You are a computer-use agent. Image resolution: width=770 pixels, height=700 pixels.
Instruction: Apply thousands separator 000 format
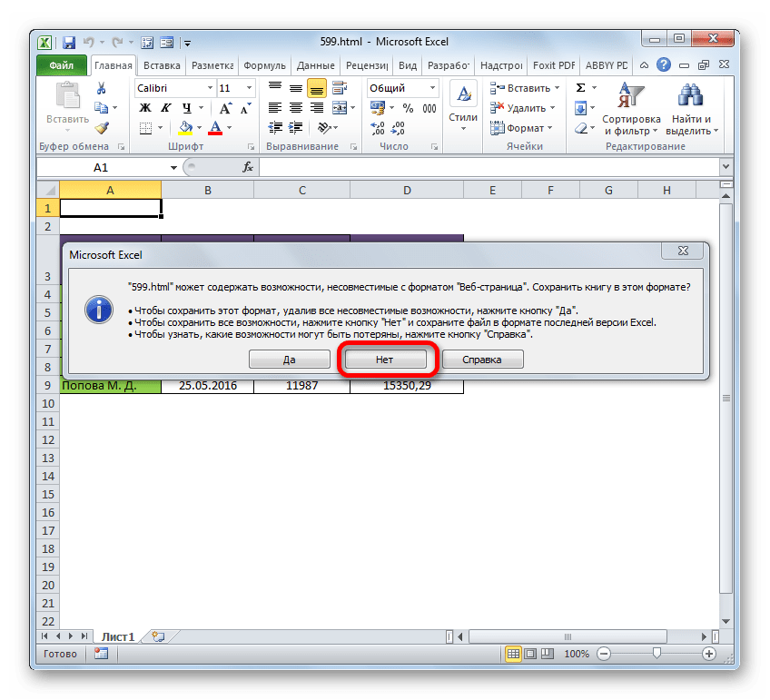(x=429, y=108)
